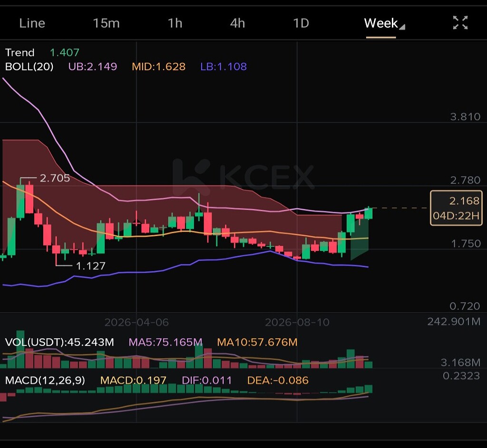The width and height of the screenshot is (487, 448).
Task: Click the DEA:-0.086 value
Action: [x=278, y=381]
